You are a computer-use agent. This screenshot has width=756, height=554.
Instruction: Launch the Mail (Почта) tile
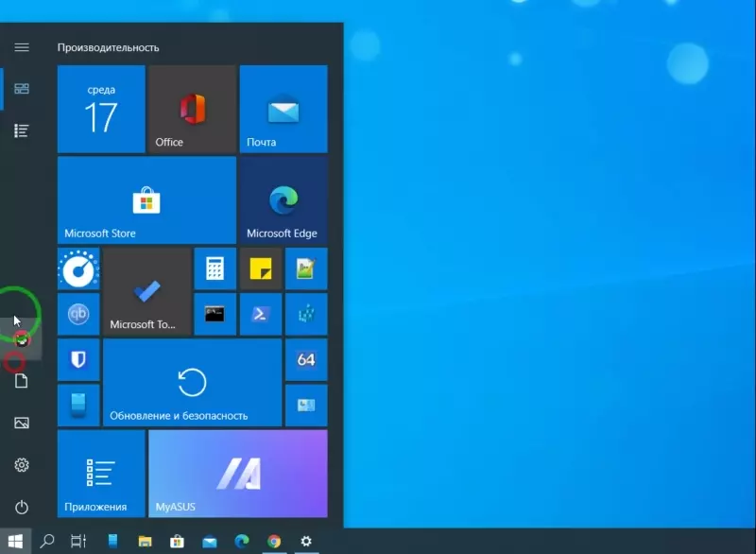(x=283, y=109)
